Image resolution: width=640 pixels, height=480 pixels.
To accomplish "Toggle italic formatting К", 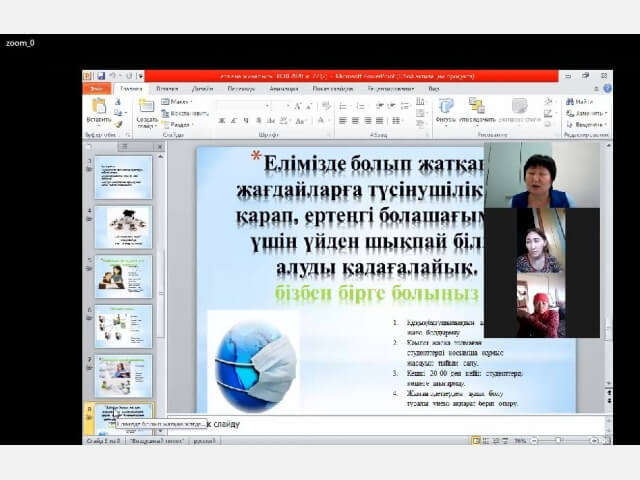I will point(234,121).
